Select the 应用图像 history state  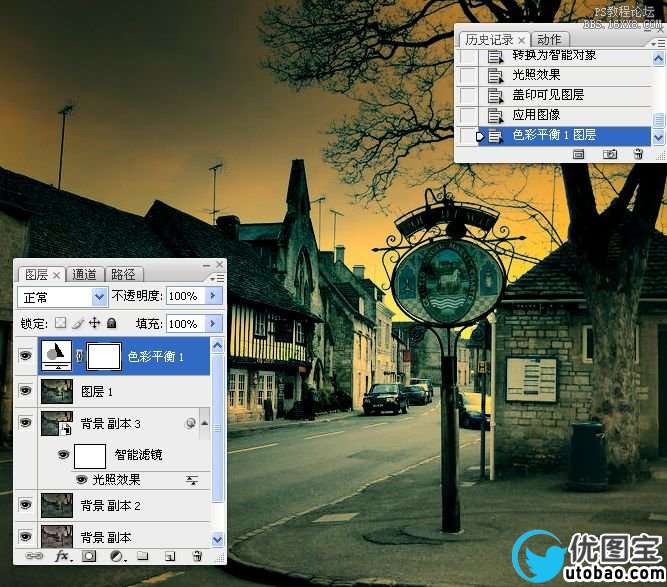point(536,115)
